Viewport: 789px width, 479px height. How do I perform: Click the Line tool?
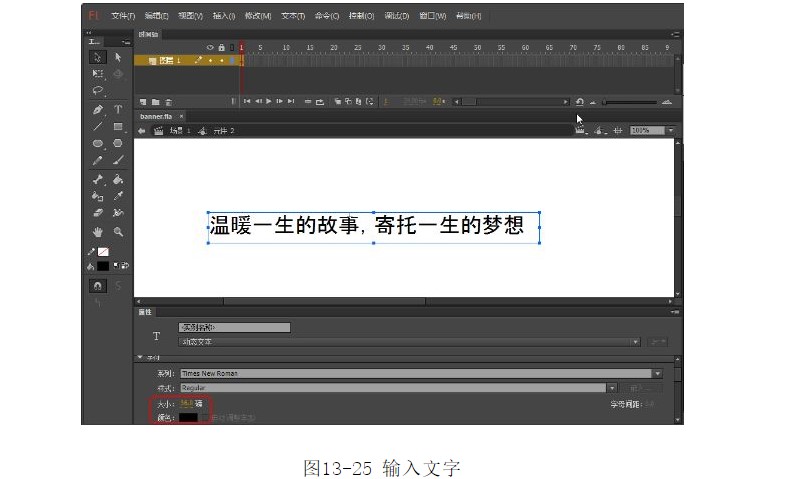[98, 127]
